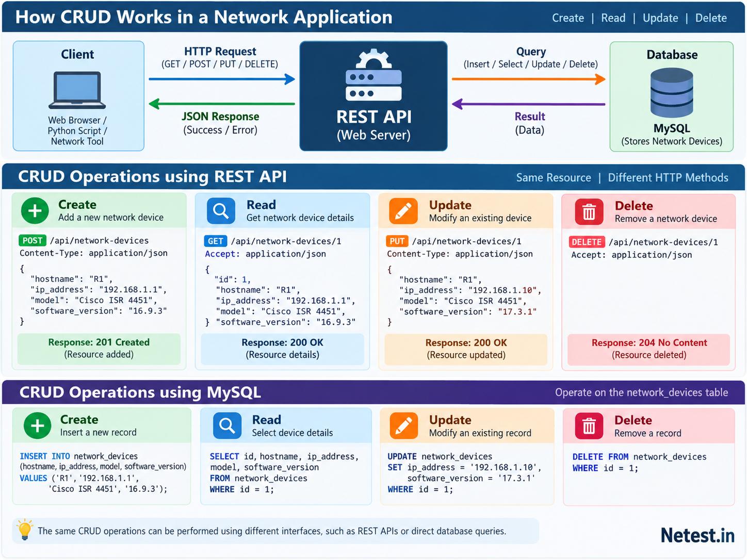This screenshot has height=560, width=747.
Task: Select Create in the top header
Action: (x=568, y=18)
